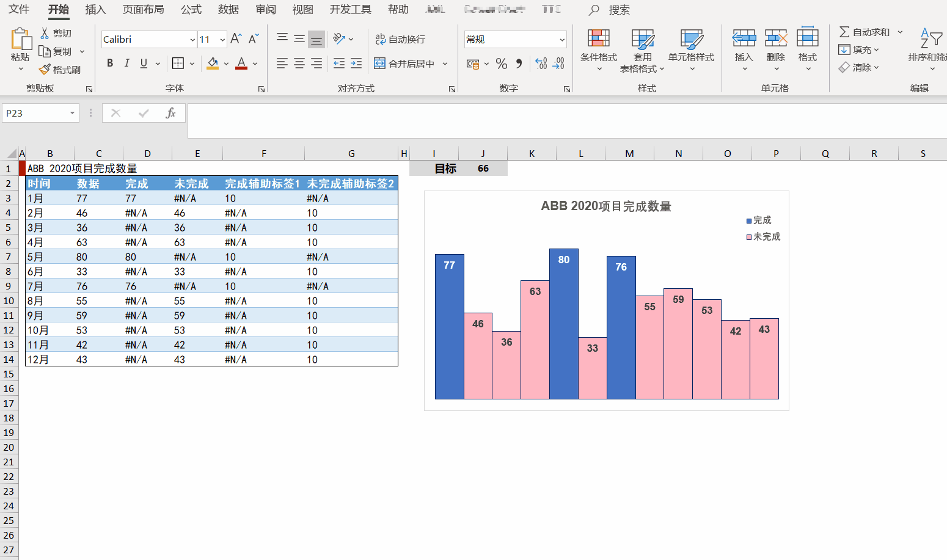Open Cell Styles (单元格样式)
The height and width of the screenshot is (560, 947).
tap(691, 49)
